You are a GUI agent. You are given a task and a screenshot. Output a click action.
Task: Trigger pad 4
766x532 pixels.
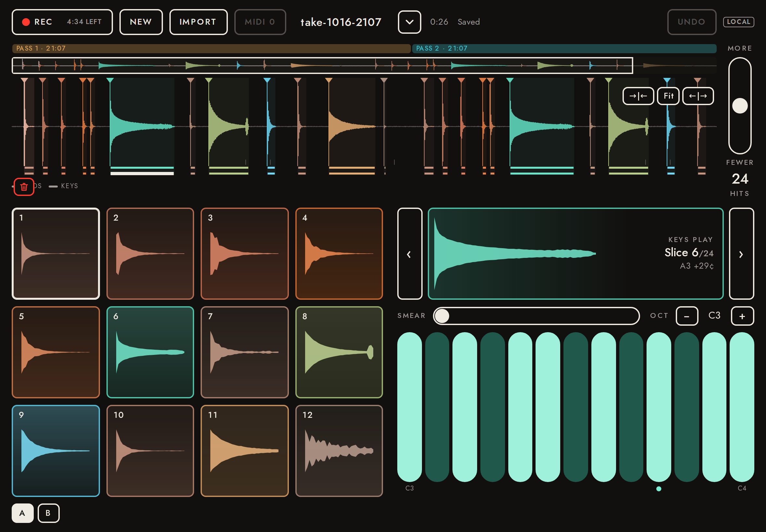pos(339,254)
